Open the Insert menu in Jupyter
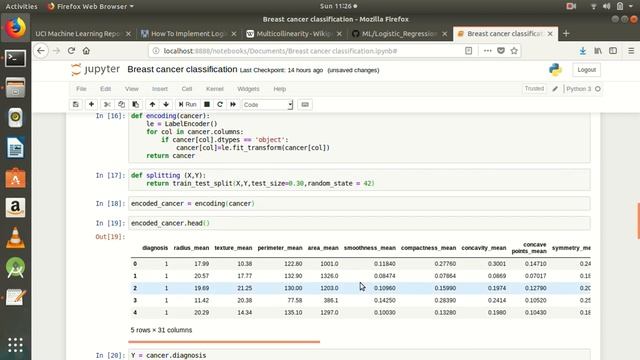The image size is (640, 360). pyautogui.click(x=160, y=89)
